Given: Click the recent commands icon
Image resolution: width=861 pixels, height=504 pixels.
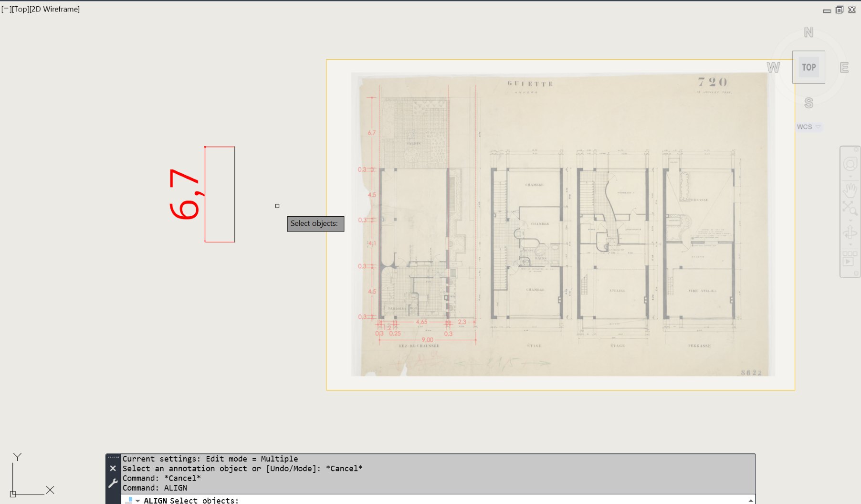Looking at the screenshot, I should point(129,500).
